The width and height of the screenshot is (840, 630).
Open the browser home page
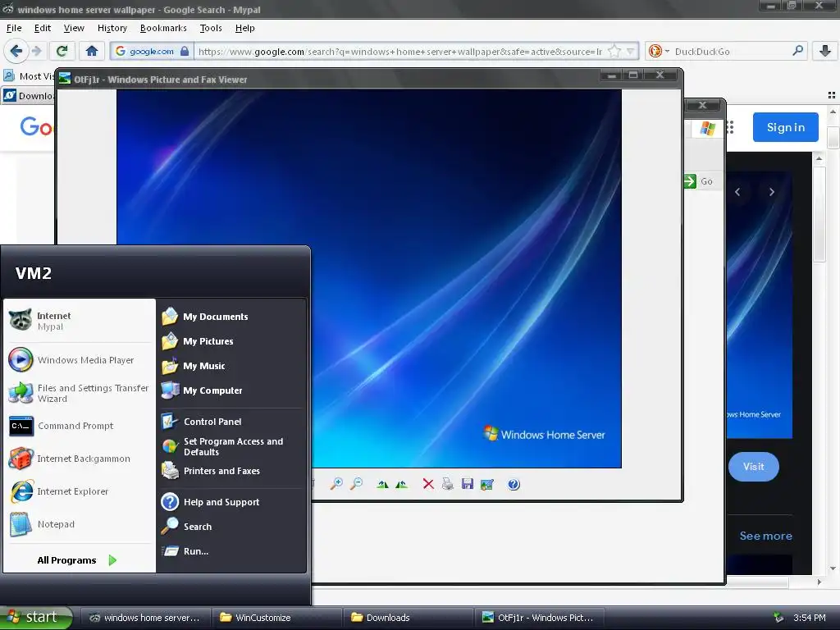coord(92,51)
